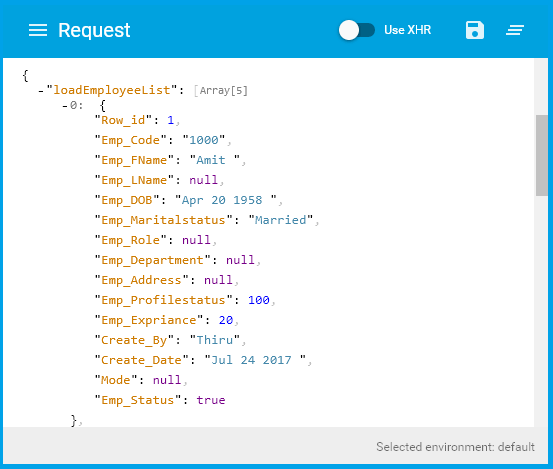Click the null value of Mode

click(x=167, y=380)
